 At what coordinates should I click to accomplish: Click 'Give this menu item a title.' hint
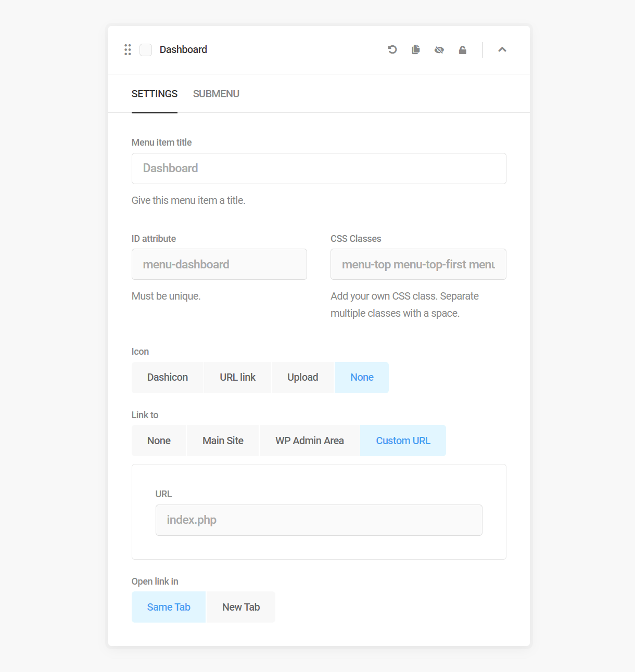(x=188, y=200)
